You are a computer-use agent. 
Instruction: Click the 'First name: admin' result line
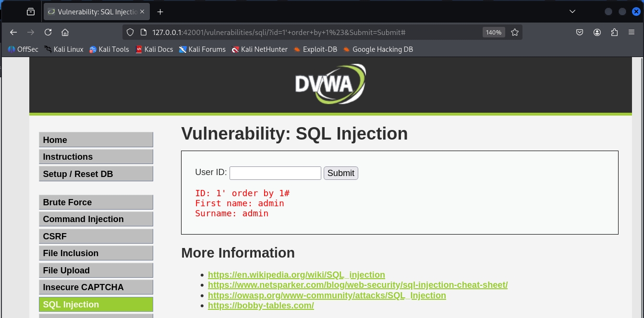[239, 203]
